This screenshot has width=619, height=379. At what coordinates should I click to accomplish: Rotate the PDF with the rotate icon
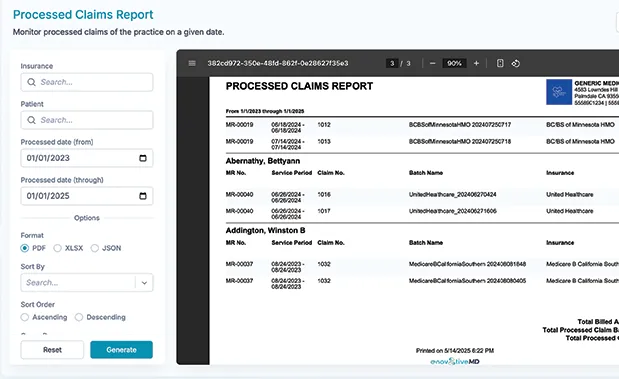(x=516, y=63)
